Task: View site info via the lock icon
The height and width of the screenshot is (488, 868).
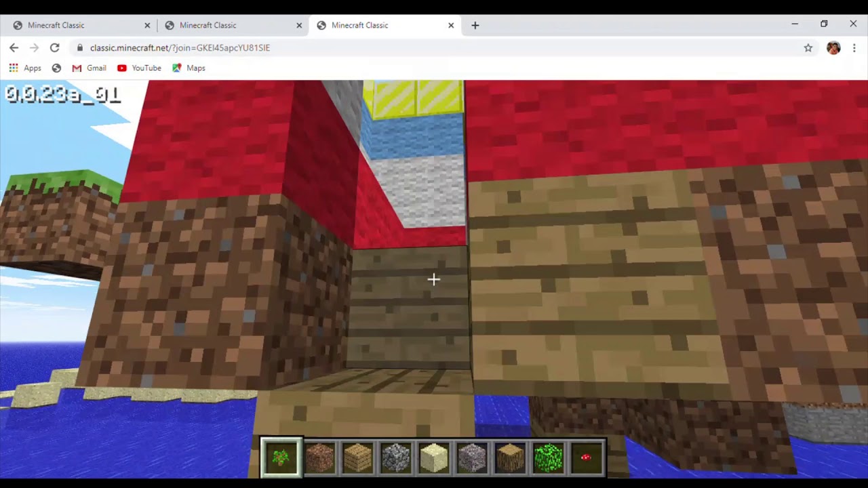Action: 80,47
